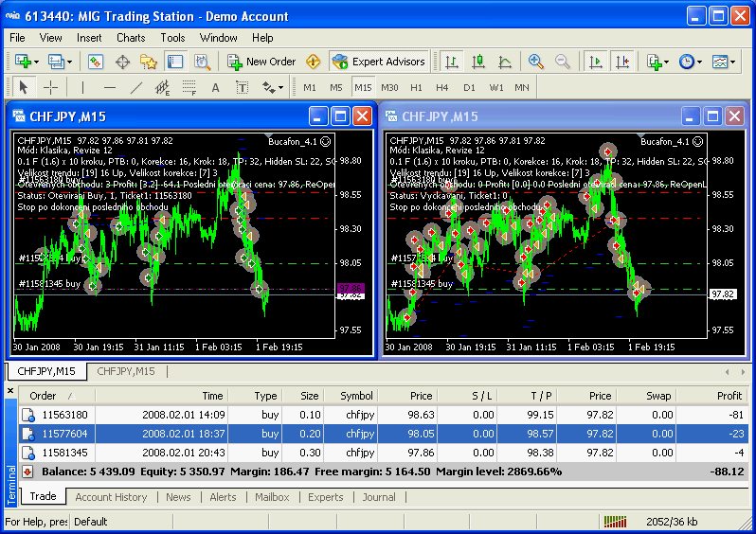The width and height of the screenshot is (756, 534).
Task: Toggle the Expert Advisors button
Action: 379,62
